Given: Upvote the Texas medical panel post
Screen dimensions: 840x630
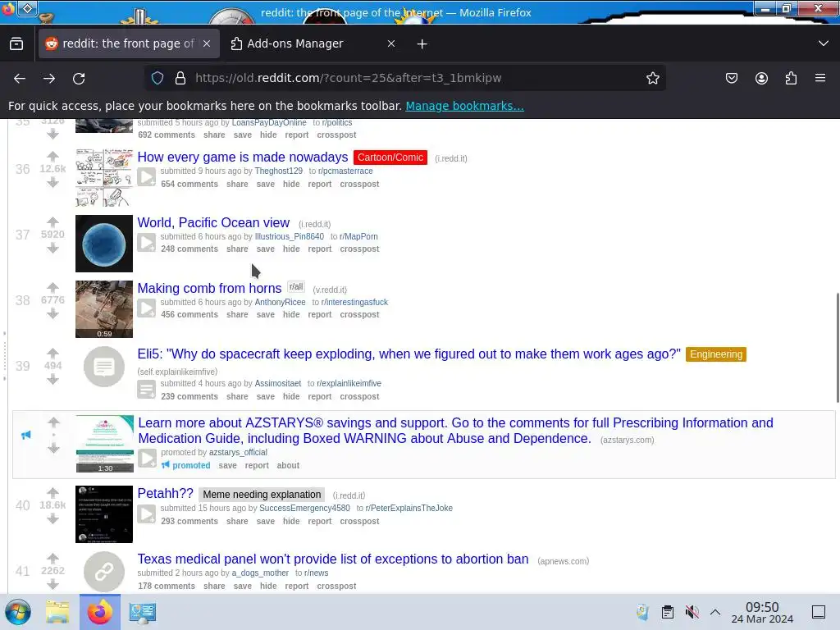Looking at the screenshot, I should [52, 558].
